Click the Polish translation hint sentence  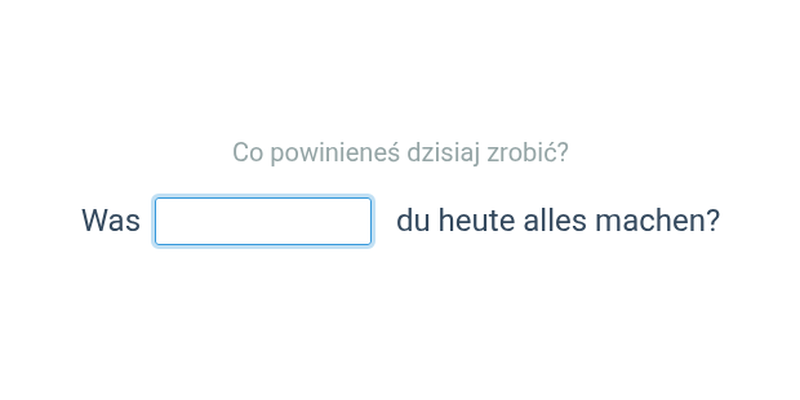click(401, 152)
